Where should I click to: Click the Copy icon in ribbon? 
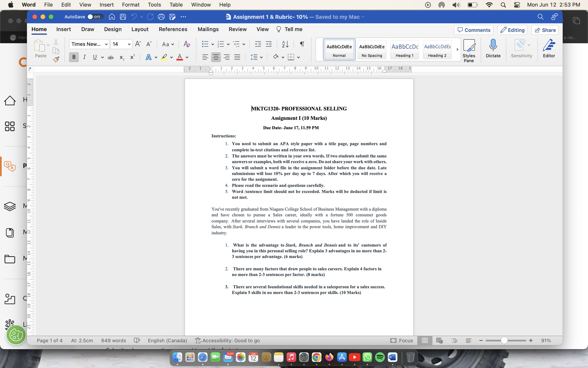(56, 51)
